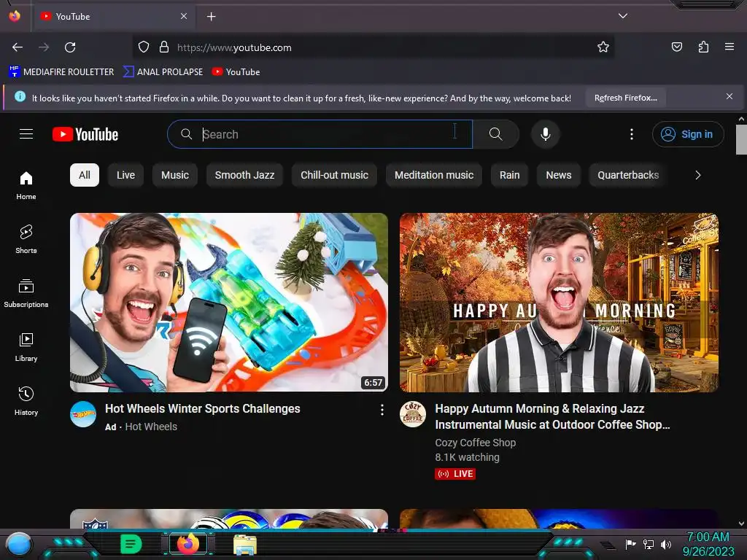Open Library in sidebar

tap(26, 348)
